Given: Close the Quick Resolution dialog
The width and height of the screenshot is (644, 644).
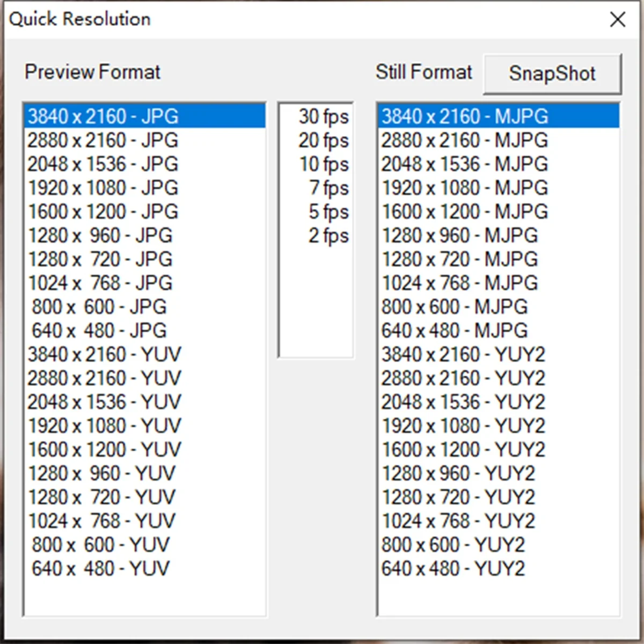Looking at the screenshot, I should [x=617, y=19].
